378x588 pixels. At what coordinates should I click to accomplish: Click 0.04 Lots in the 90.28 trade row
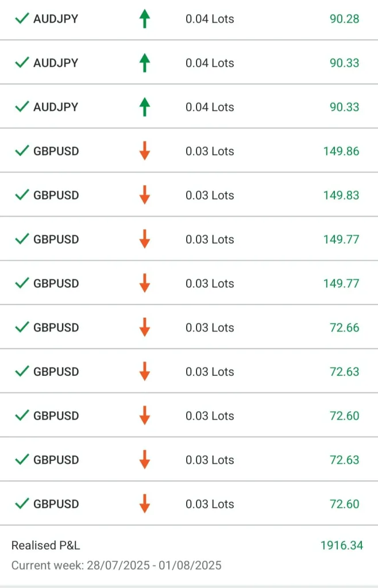pyautogui.click(x=210, y=19)
